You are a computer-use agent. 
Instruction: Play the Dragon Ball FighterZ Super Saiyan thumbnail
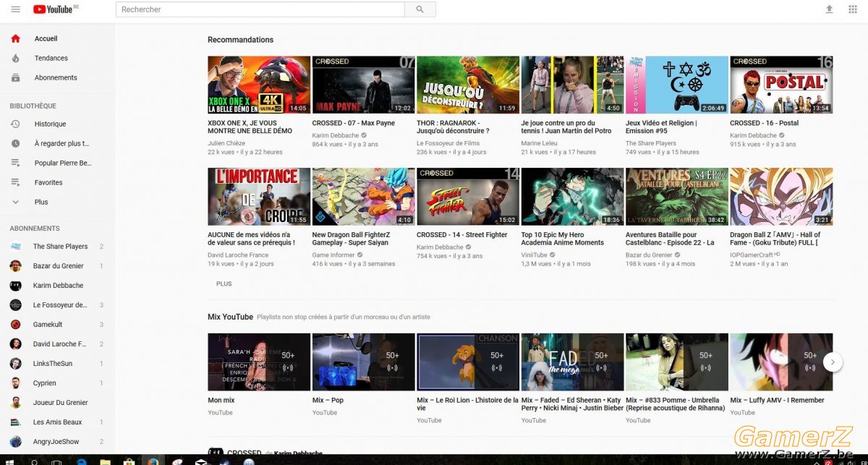click(364, 197)
